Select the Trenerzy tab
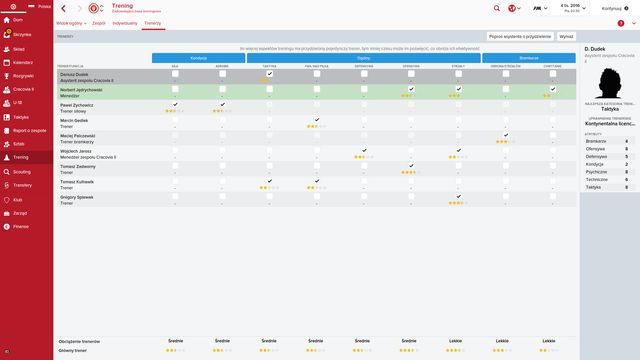 153,23
